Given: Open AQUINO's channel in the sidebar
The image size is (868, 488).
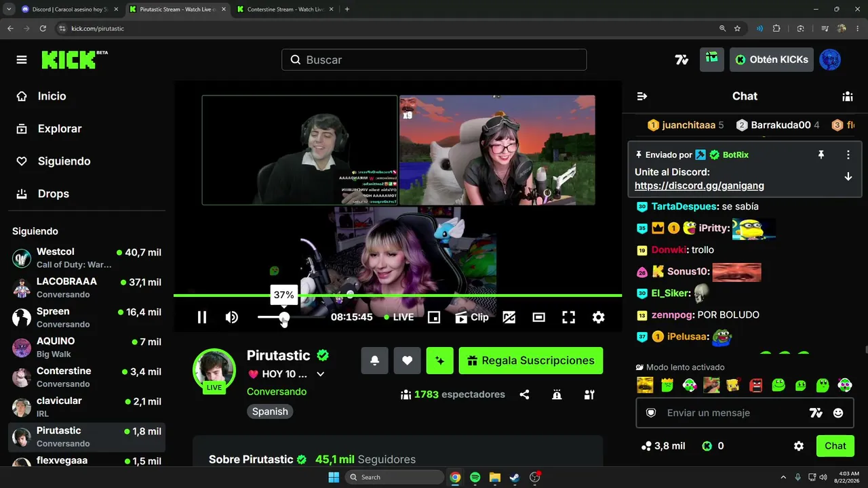Looking at the screenshot, I should [x=86, y=348].
